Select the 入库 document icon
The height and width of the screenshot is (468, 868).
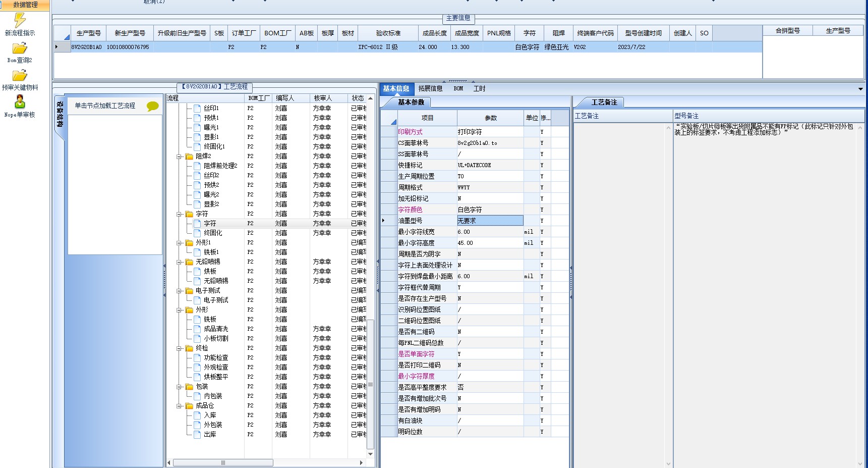(x=198, y=415)
